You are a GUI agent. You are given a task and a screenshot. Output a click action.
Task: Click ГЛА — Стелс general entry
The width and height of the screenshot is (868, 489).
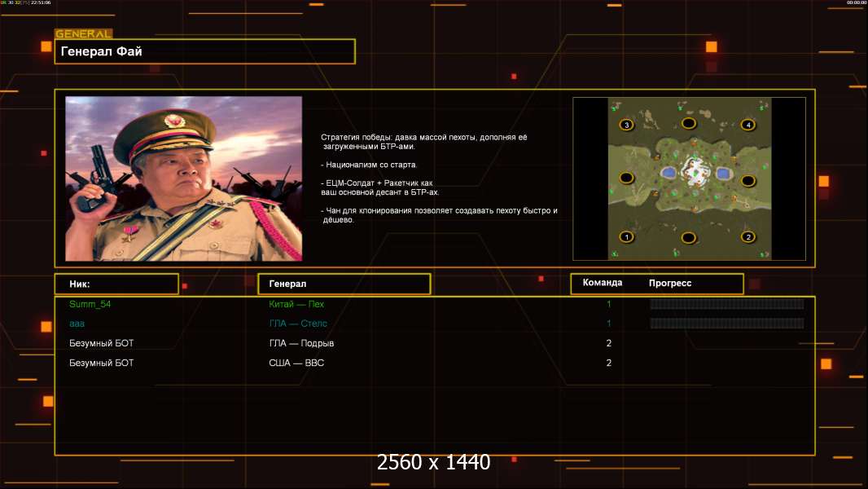[x=298, y=324]
